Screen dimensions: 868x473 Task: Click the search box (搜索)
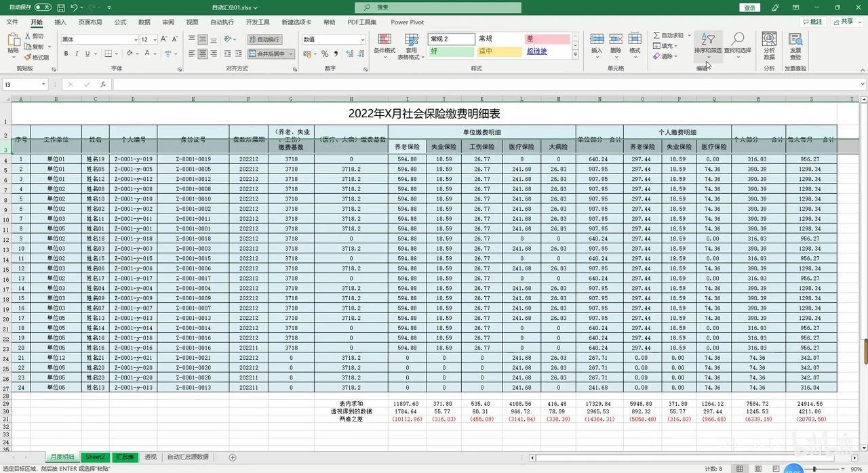point(438,7)
